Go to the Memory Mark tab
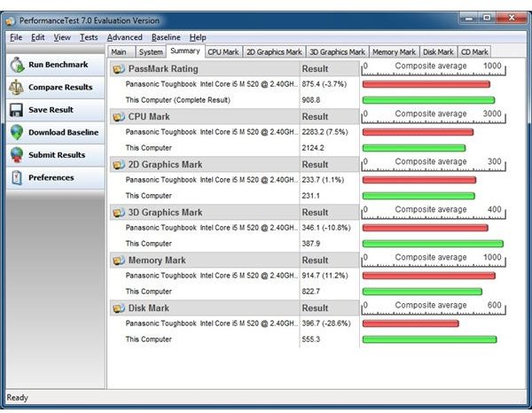The width and height of the screenshot is (532, 413). point(394,52)
